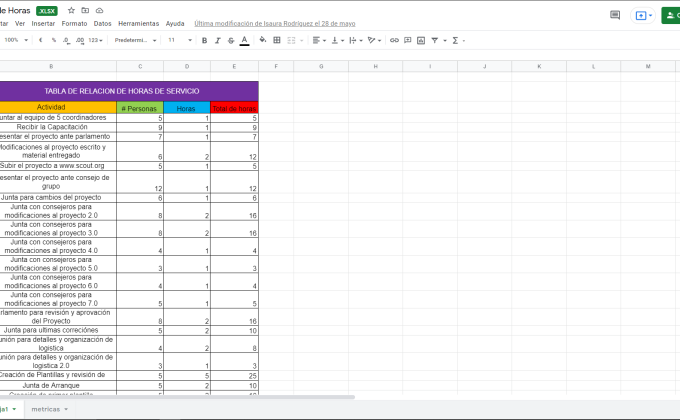Open the Ayuda menu
The width and height of the screenshot is (680, 420).
(x=175, y=23)
